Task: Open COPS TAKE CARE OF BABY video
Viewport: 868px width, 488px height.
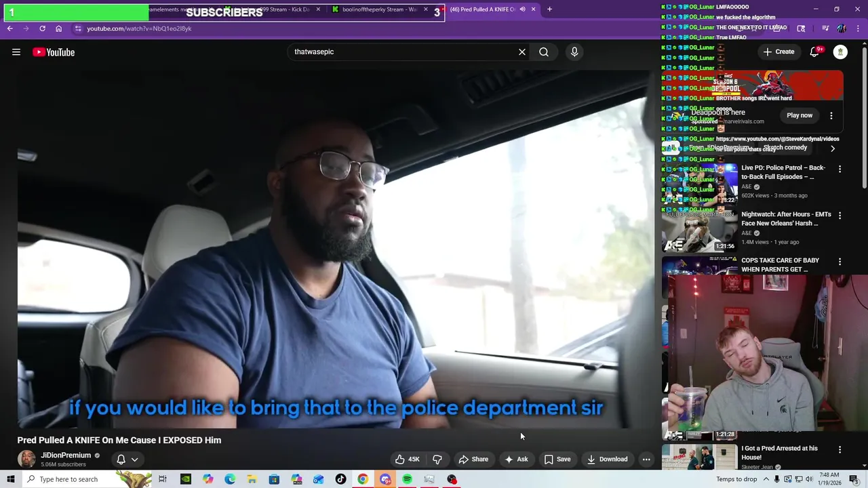Action: tap(780, 265)
